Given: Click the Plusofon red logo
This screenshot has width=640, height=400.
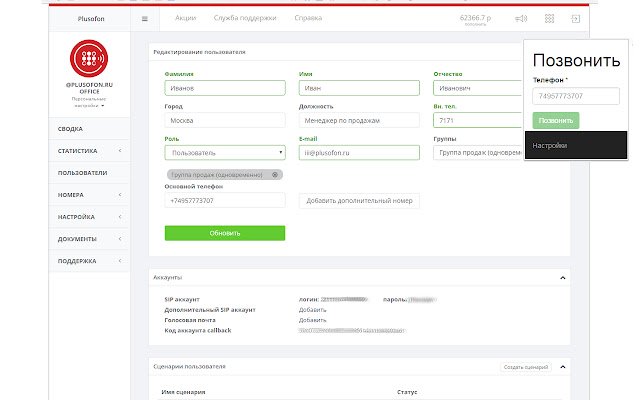Looking at the screenshot, I should point(89,58).
